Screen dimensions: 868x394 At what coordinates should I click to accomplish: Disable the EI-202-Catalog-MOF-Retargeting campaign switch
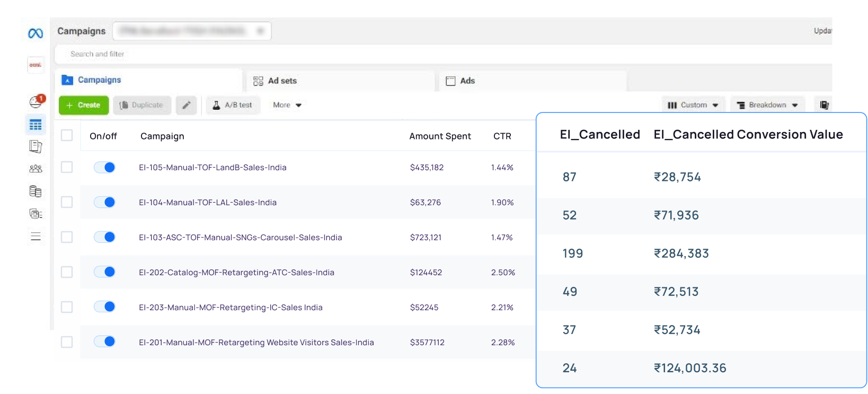click(104, 272)
